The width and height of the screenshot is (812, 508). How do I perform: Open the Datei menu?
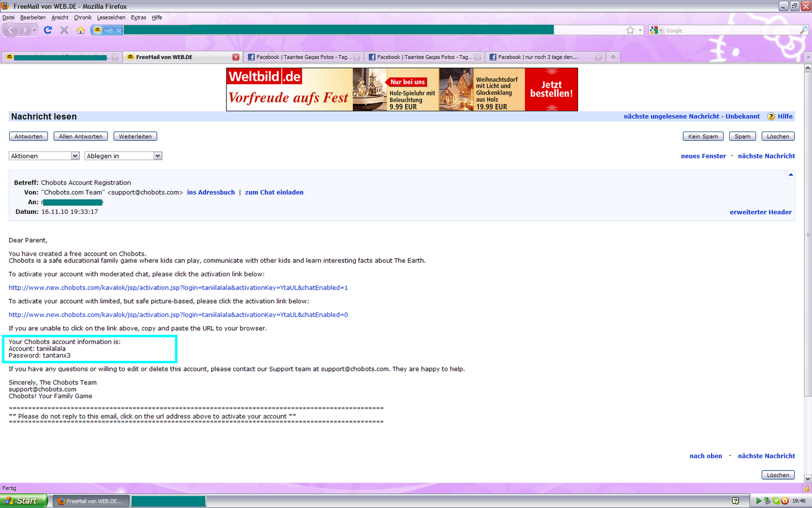pos(9,17)
